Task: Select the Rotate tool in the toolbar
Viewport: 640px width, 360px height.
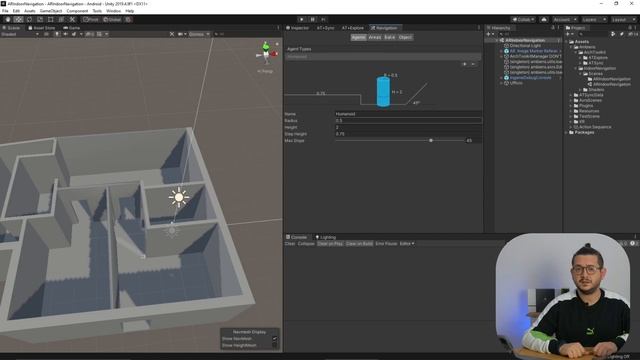Action: coord(29,19)
